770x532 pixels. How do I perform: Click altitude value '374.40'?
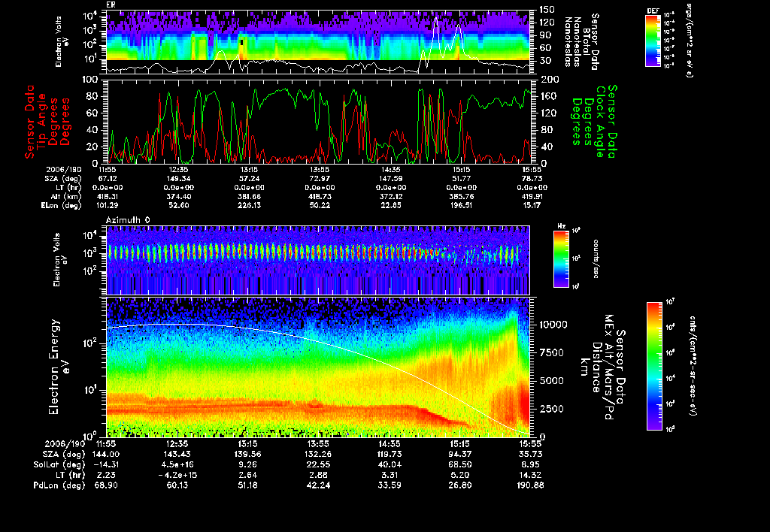[x=179, y=196]
